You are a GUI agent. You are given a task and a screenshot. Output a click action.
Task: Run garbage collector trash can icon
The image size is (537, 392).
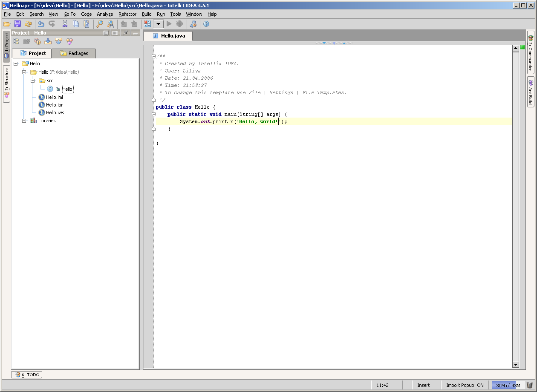530,385
